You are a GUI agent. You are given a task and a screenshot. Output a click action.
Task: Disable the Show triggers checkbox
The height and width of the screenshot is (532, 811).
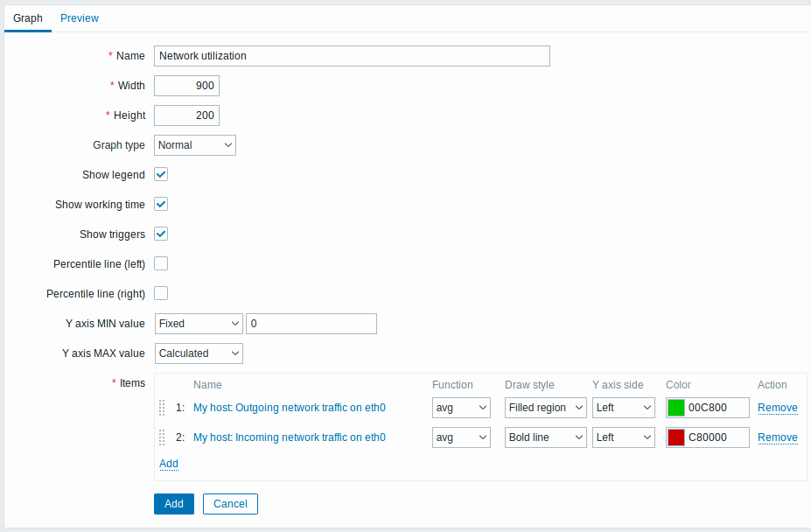(161, 234)
